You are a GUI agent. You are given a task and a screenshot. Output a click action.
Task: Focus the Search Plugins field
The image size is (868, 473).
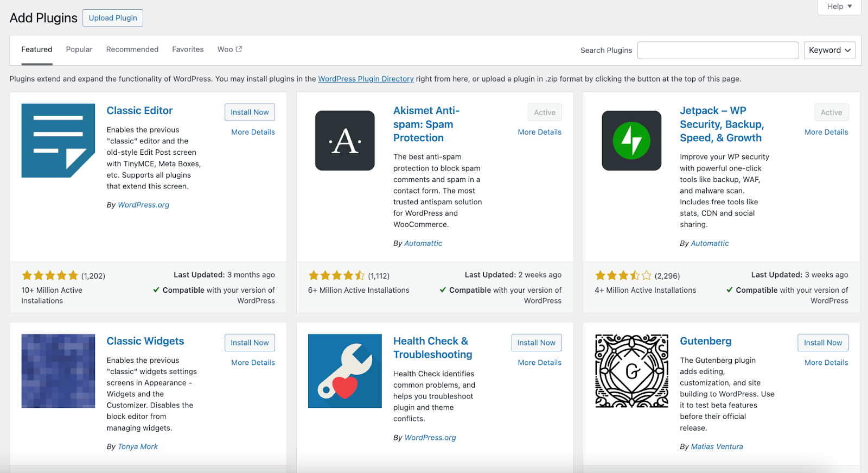pyautogui.click(x=718, y=50)
